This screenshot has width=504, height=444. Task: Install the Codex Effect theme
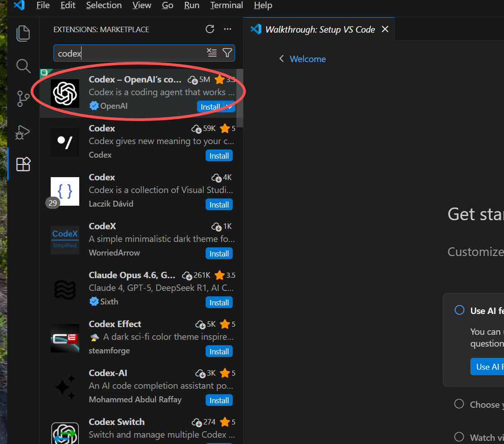coord(219,352)
